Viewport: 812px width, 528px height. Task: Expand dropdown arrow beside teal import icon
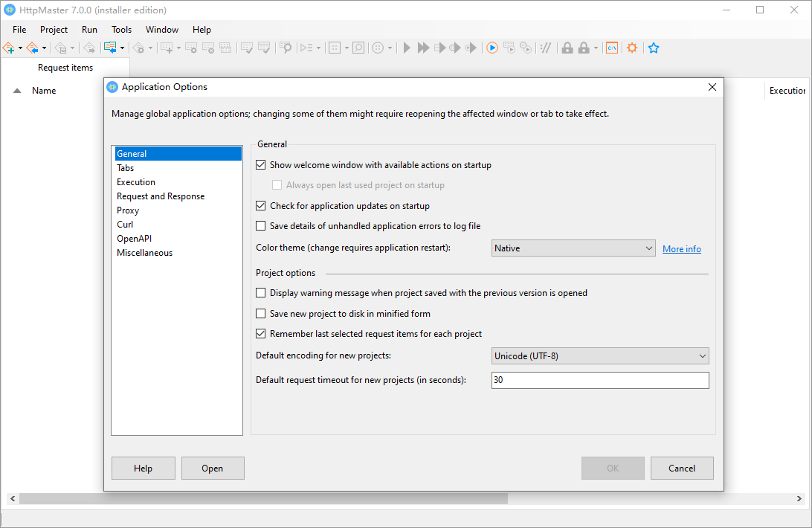pyautogui.click(x=122, y=48)
